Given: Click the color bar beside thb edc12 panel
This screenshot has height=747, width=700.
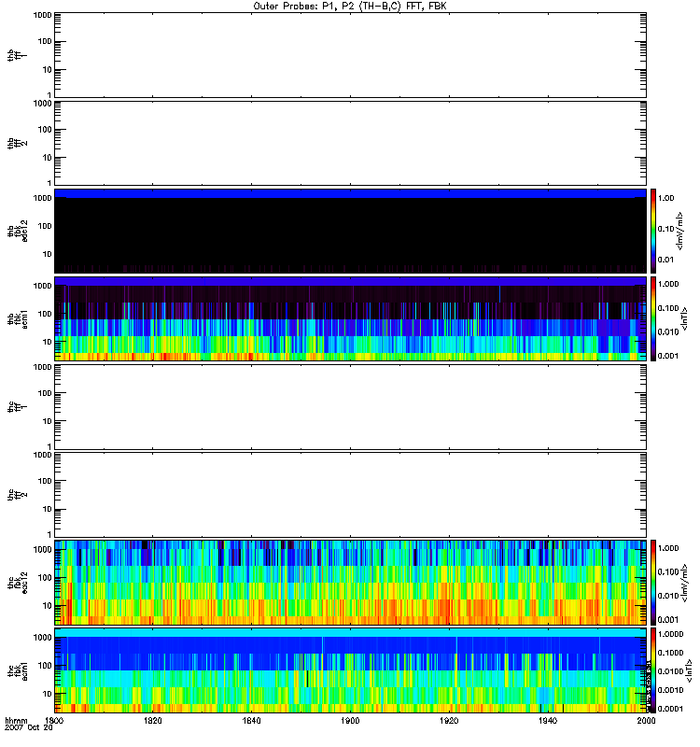Looking at the screenshot, I should click(x=655, y=231).
